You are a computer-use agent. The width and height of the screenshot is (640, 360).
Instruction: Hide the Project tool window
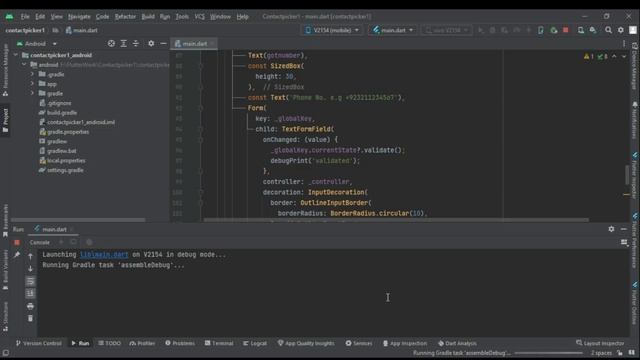pos(163,43)
